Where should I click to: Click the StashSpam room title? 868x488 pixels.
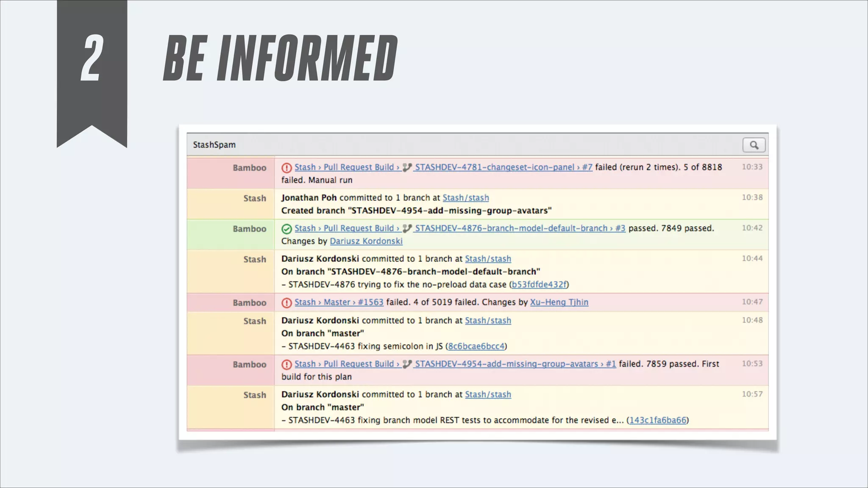[214, 145]
